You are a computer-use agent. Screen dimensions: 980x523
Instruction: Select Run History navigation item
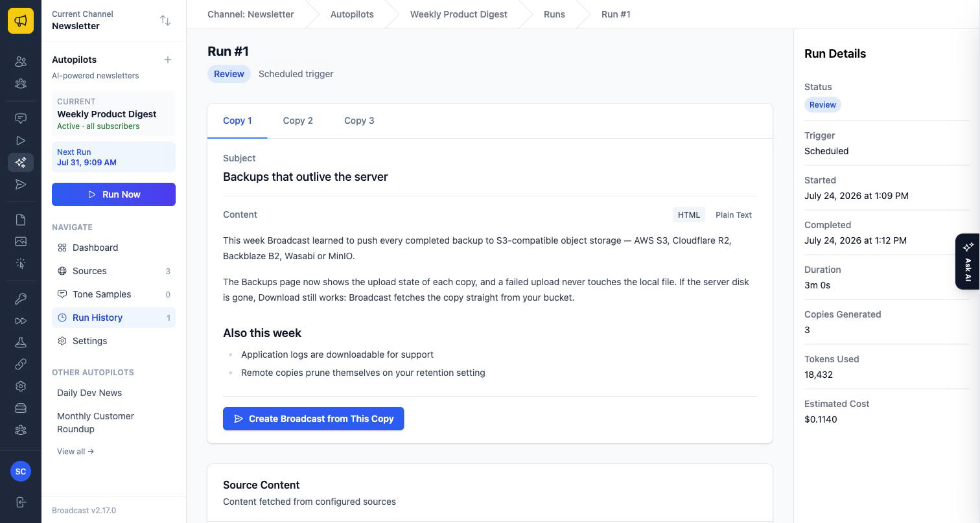point(113,318)
